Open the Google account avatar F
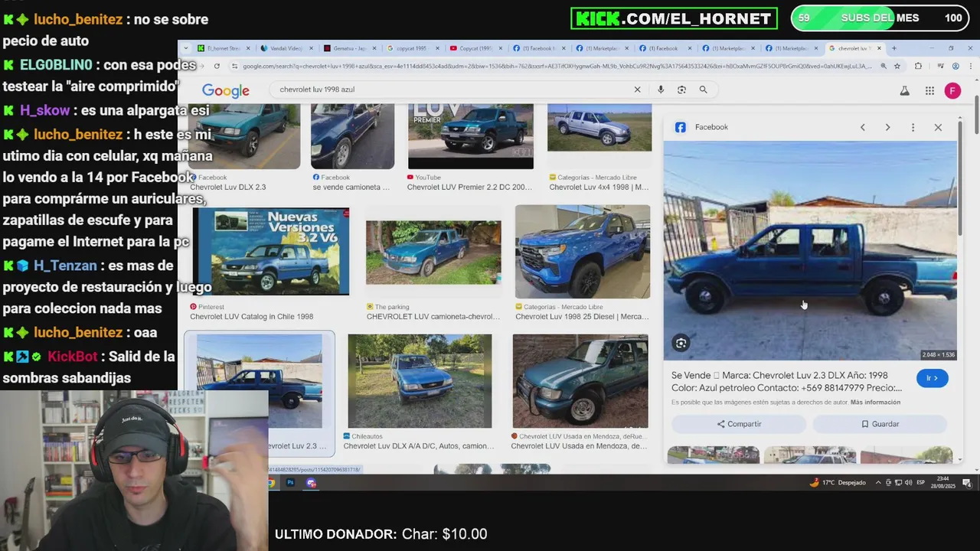 [952, 91]
